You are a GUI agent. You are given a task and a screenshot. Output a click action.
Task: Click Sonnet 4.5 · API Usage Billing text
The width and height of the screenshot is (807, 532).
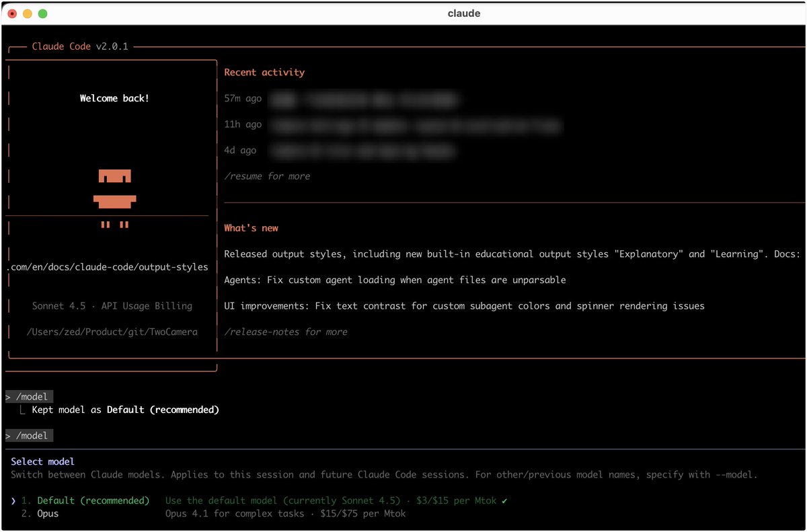[x=112, y=306]
